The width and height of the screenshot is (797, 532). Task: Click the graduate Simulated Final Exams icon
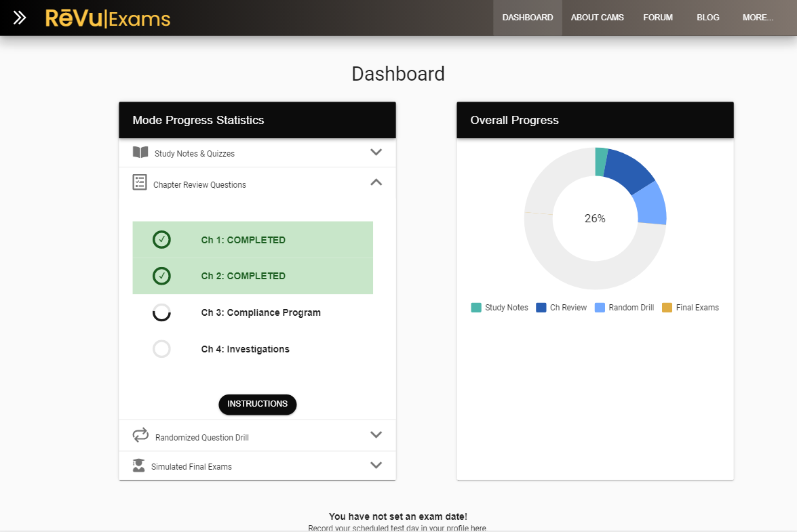139,466
